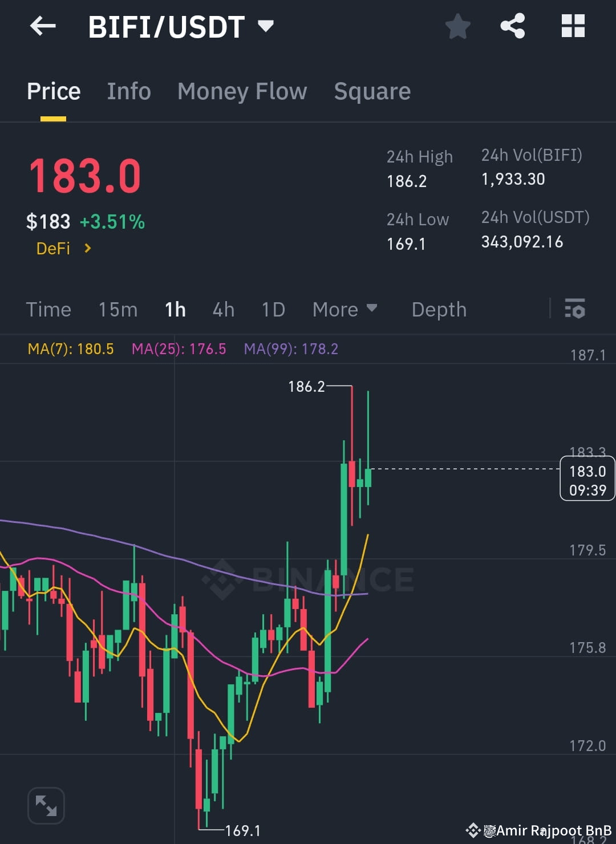Favorite BIFI/USDT via the star icon
The image size is (616, 844).
coord(458,26)
